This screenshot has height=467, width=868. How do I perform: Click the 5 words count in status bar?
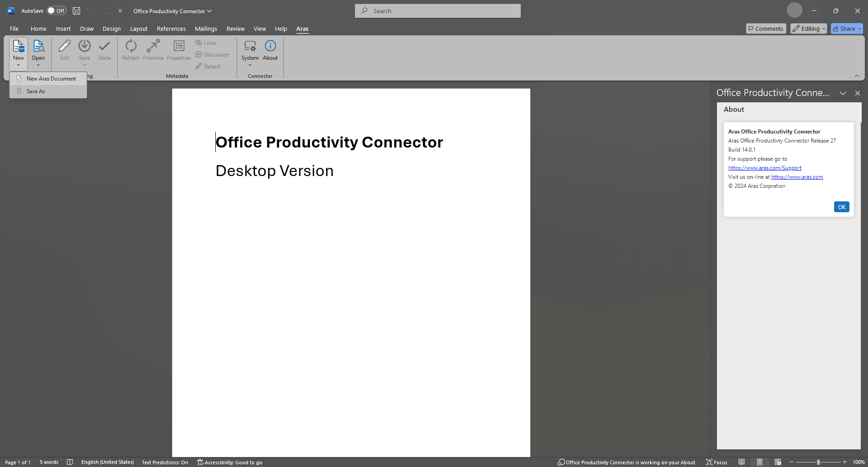49,462
